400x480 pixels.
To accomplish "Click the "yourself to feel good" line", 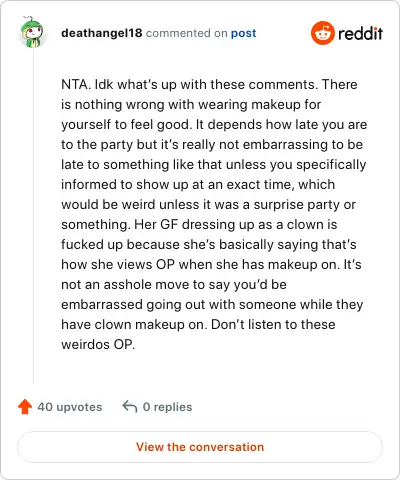I will click(x=125, y=125).
